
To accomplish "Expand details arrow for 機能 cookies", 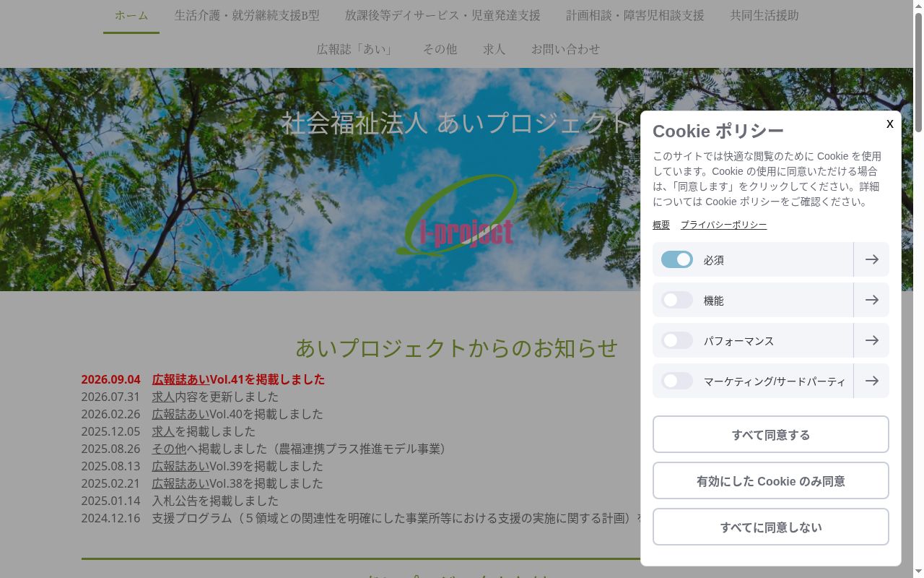I will pos(871,300).
